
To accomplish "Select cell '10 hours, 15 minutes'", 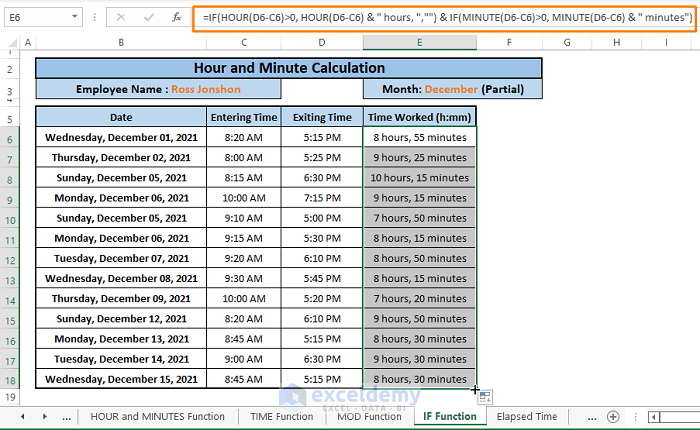I will (x=420, y=178).
